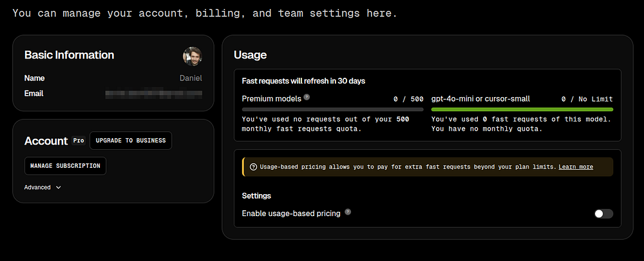Click the Settings subheading
The image size is (644, 261).
pyautogui.click(x=256, y=195)
